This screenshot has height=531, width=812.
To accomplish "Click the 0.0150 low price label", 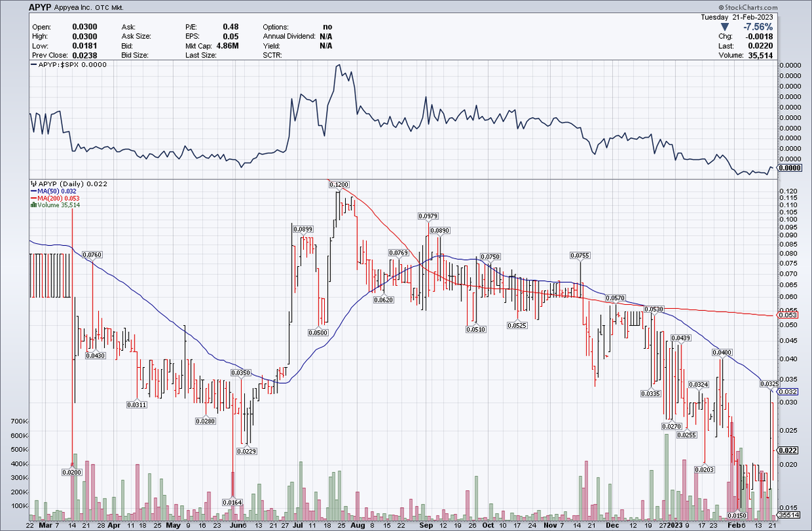I will (736, 516).
